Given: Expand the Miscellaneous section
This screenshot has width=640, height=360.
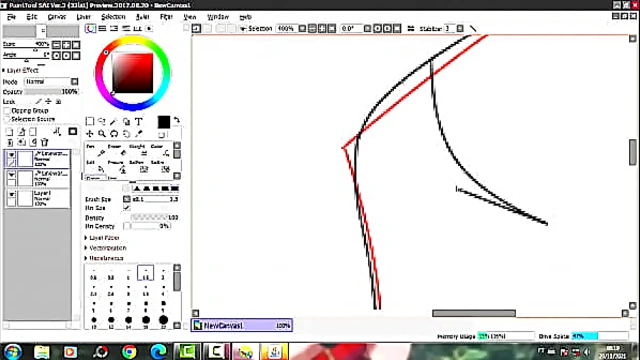Looking at the screenshot, I should coord(104,258).
